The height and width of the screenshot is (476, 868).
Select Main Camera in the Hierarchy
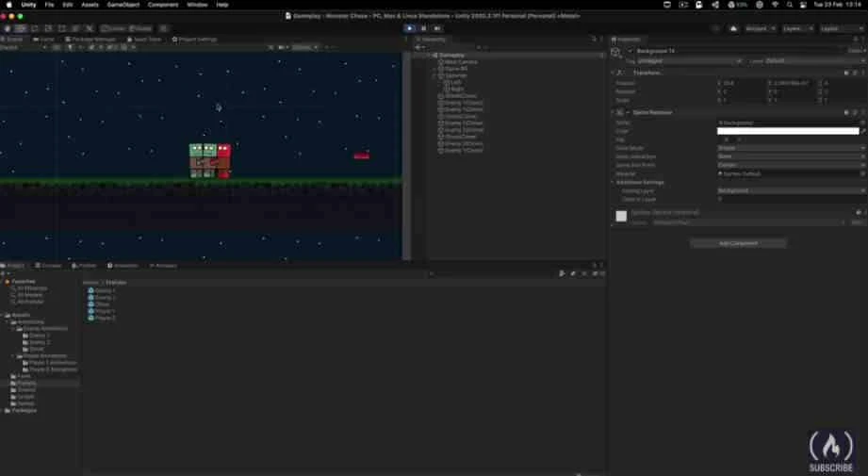coord(461,62)
